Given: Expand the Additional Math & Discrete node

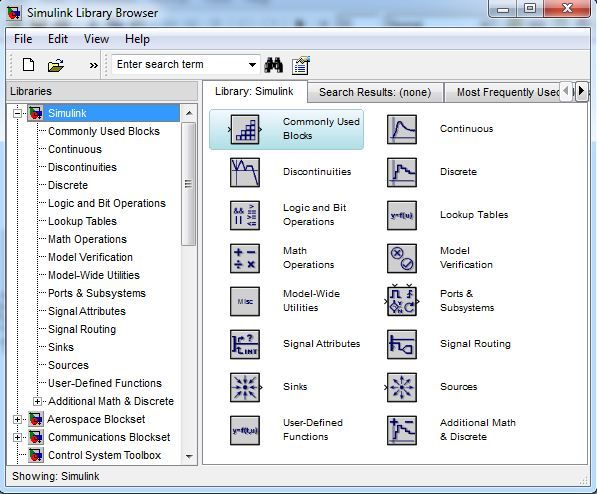Looking at the screenshot, I should (37, 401).
